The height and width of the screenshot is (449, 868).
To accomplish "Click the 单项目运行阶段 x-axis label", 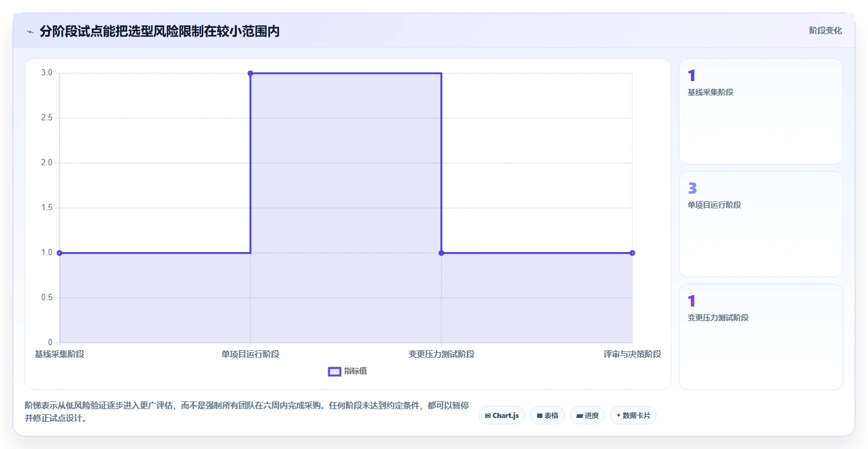I will (251, 354).
